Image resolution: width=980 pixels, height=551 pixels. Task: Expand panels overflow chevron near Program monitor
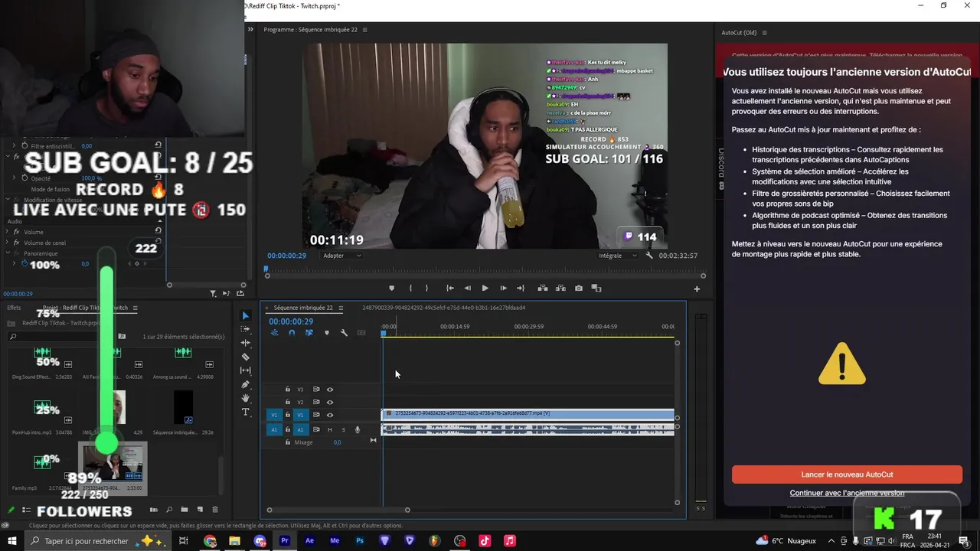(x=250, y=29)
